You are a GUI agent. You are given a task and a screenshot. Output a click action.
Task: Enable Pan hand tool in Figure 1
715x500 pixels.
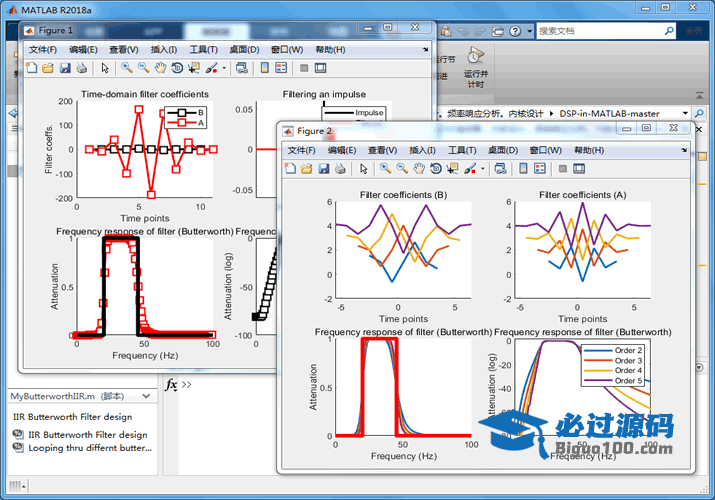coord(160,68)
